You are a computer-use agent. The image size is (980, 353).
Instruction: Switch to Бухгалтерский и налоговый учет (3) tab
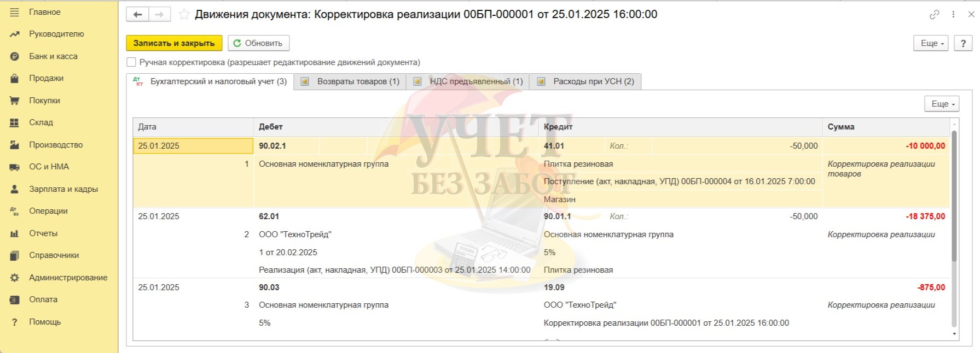tap(210, 81)
